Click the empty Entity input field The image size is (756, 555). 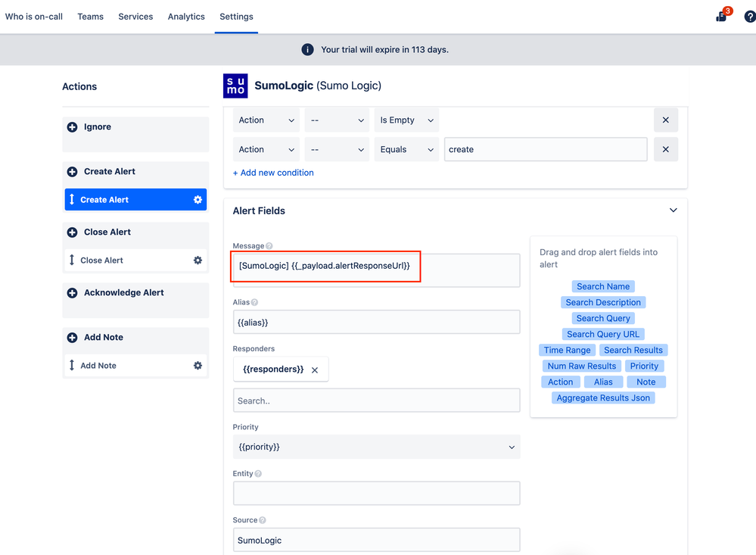pyautogui.click(x=377, y=493)
